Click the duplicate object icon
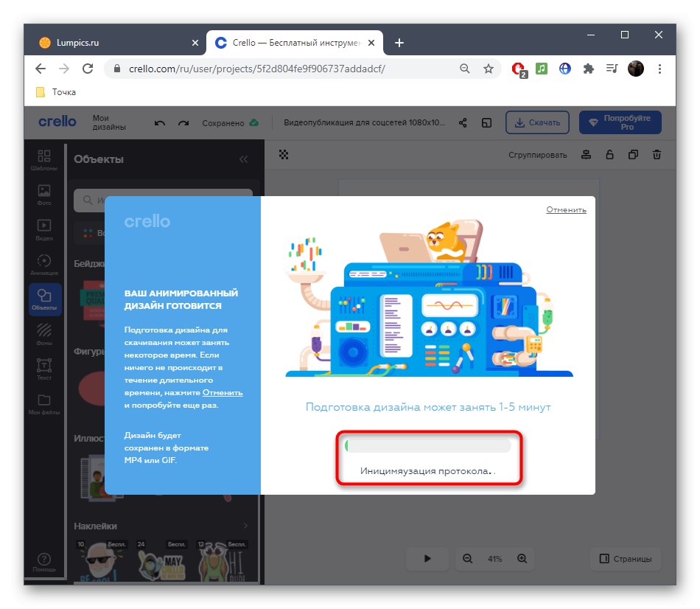 (632, 155)
